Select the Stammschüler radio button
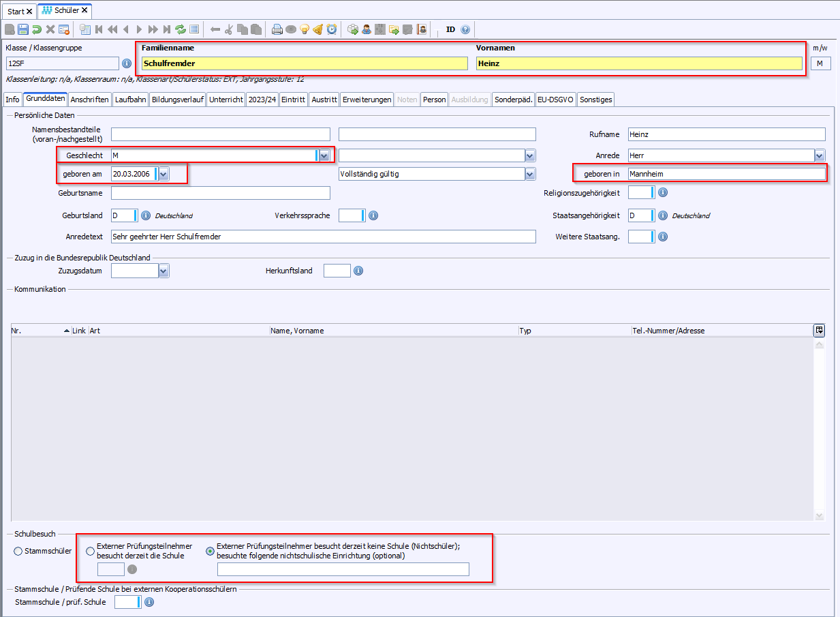 click(x=18, y=551)
